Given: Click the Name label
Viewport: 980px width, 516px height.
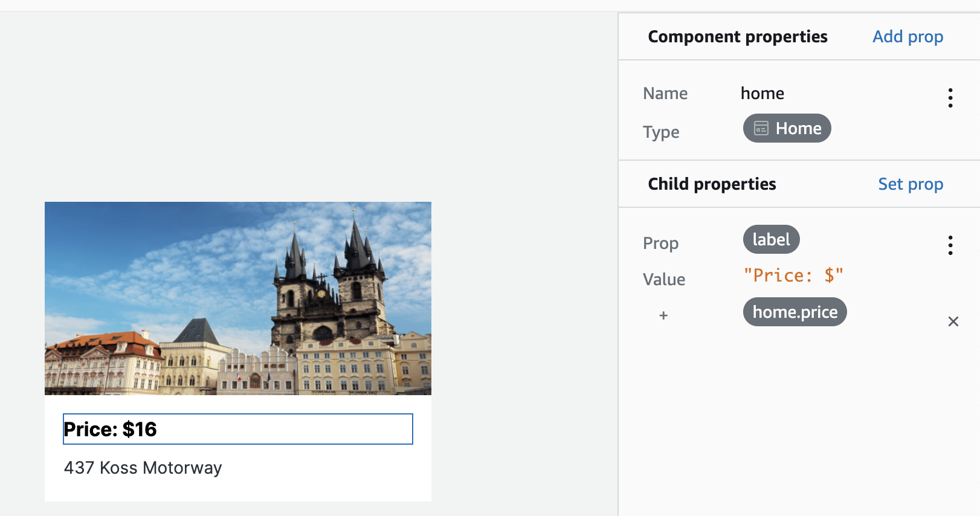Looking at the screenshot, I should click(x=665, y=93).
